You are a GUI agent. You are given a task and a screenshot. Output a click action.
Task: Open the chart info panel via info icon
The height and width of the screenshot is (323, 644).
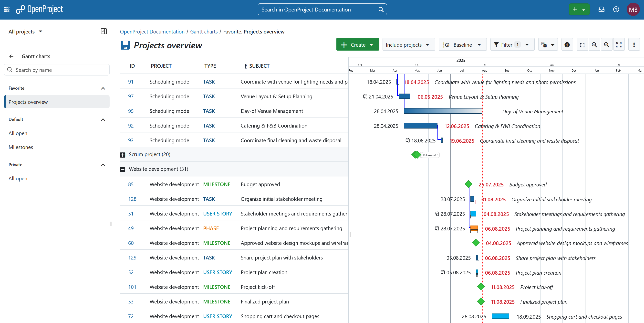[x=567, y=44]
